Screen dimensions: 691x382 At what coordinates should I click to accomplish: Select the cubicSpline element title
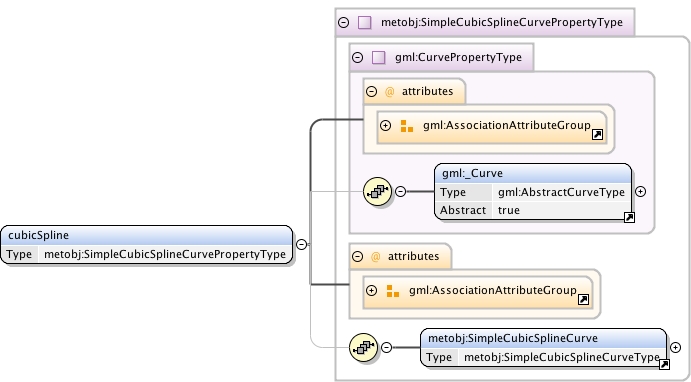pos(38,235)
